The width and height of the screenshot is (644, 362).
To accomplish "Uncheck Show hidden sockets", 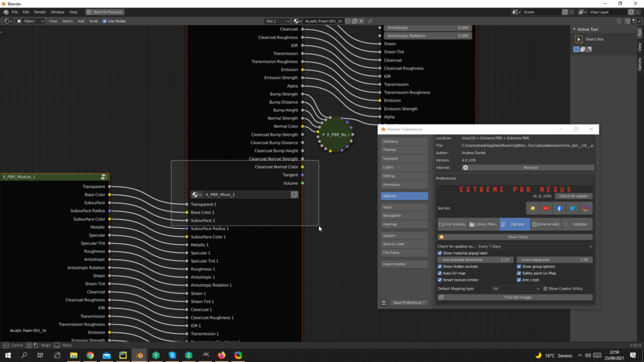I will [440, 266].
